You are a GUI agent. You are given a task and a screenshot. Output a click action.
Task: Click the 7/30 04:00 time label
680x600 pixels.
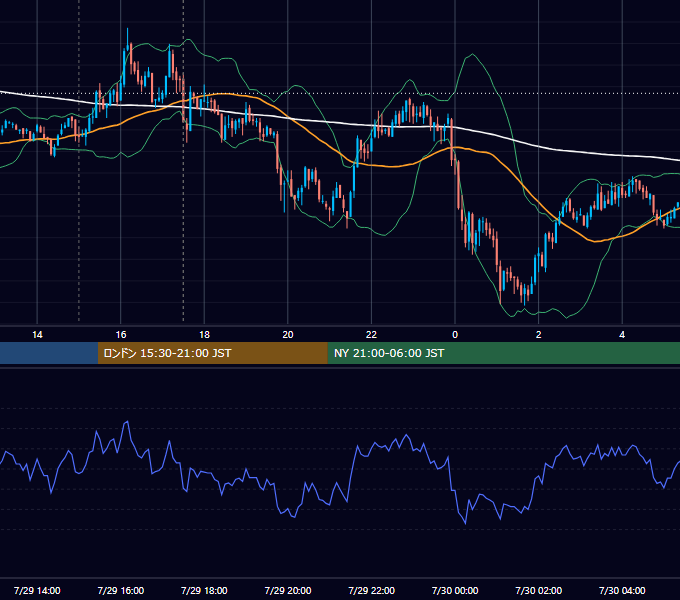622,590
